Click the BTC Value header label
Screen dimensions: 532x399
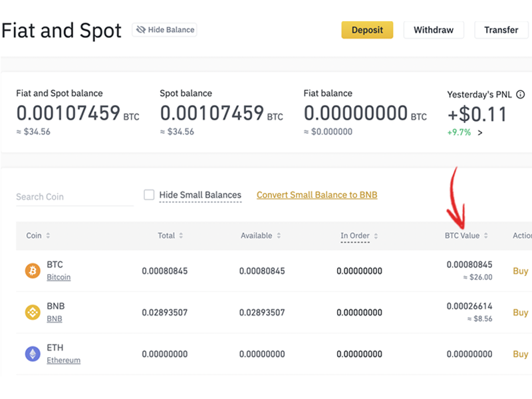pos(462,235)
